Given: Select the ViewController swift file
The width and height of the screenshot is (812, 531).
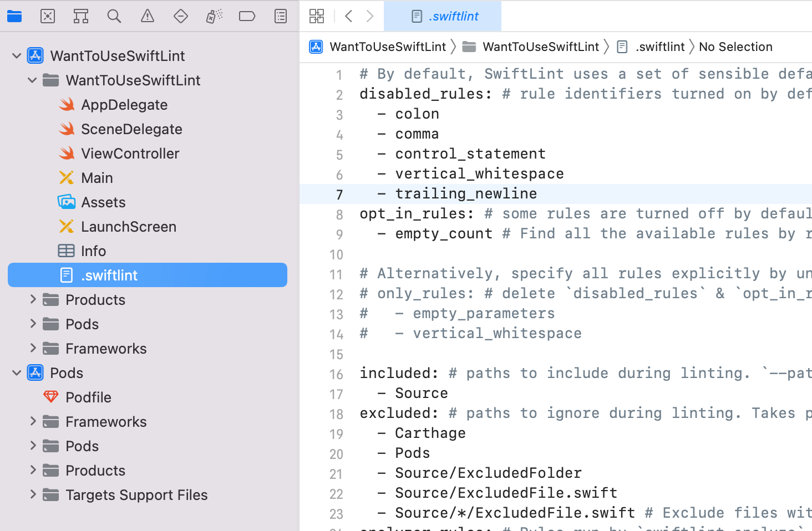Looking at the screenshot, I should tap(148, 153).
